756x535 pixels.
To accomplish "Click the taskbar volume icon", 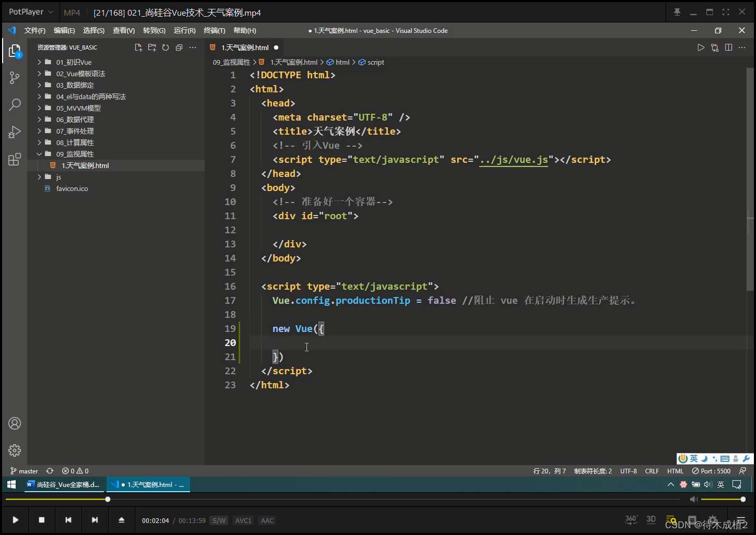I will tap(708, 484).
